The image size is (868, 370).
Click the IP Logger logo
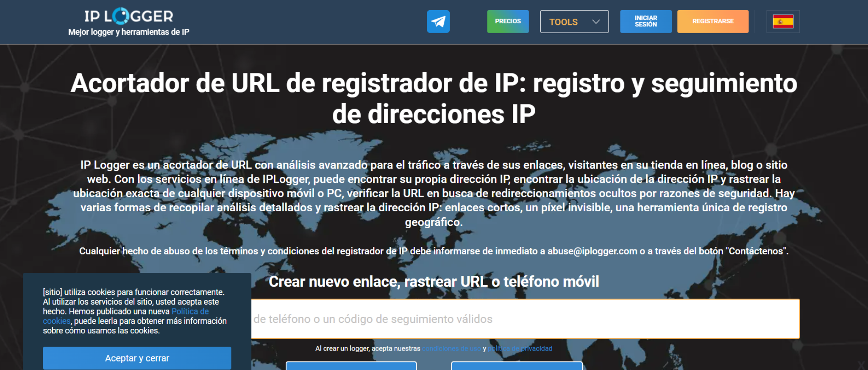pyautogui.click(x=129, y=16)
